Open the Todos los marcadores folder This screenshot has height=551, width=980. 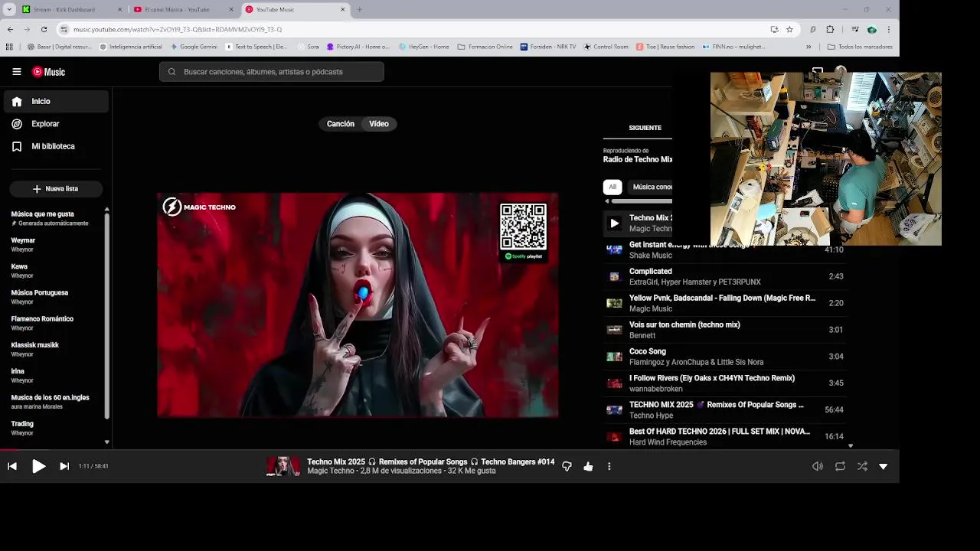click(x=860, y=47)
